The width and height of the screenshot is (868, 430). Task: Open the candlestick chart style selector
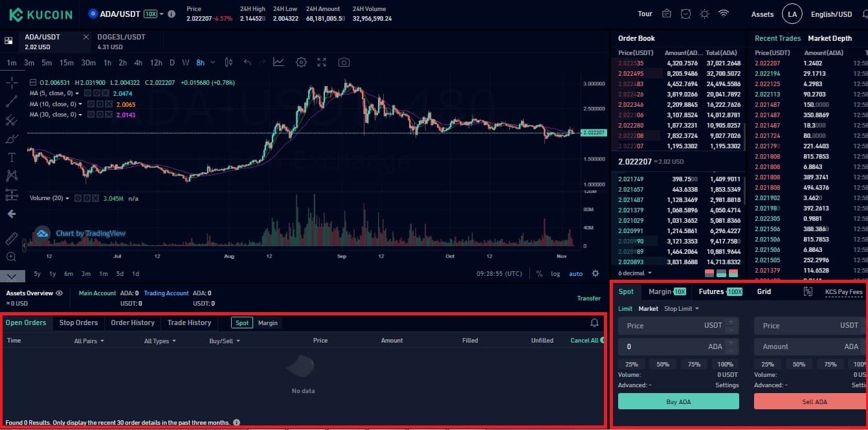[228, 62]
